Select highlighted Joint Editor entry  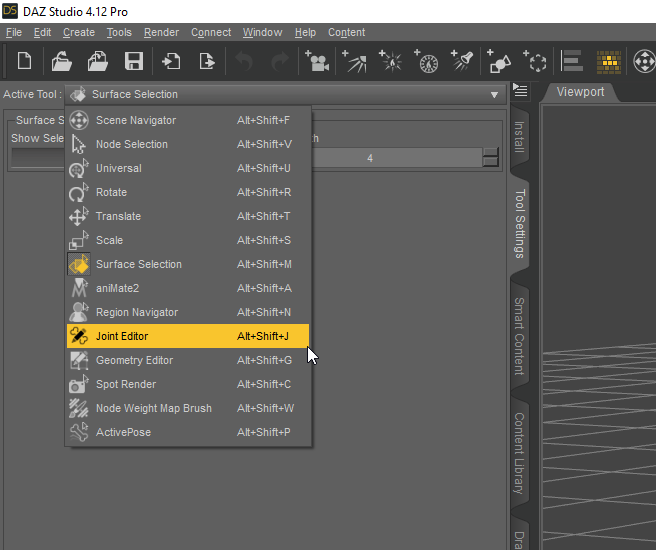click(x=188, y=336)
